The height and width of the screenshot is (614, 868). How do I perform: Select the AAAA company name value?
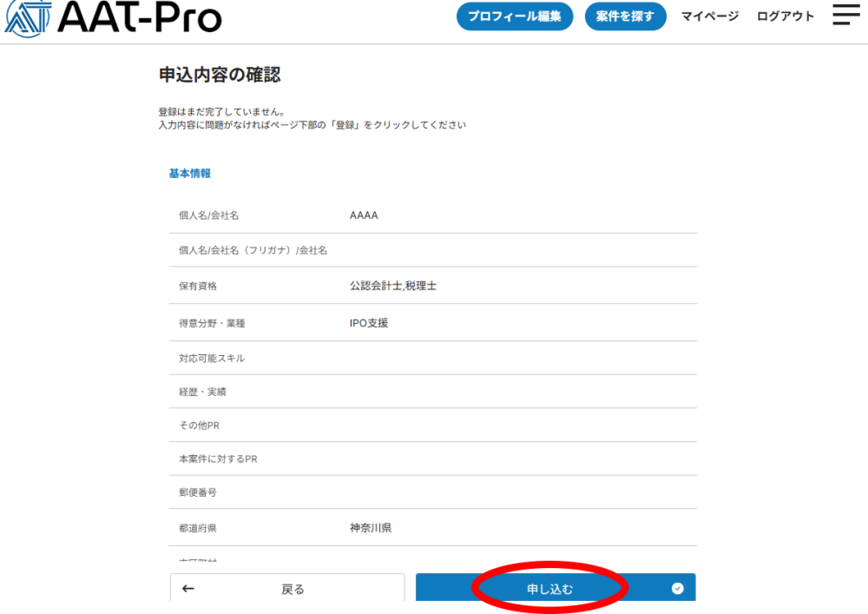(x=364, y=215)
